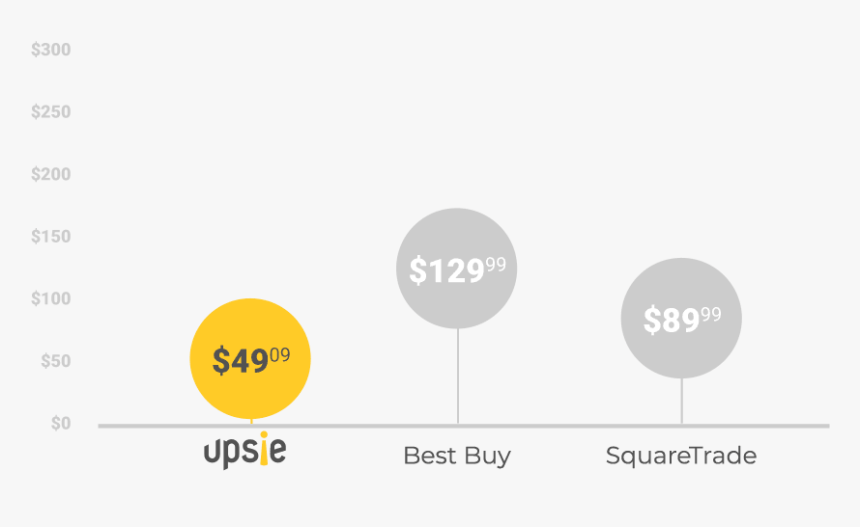Click the $49 price text in yellow circle
Image resolution: width=860 pixels, height=527 pixels.
tap(240, 361)
